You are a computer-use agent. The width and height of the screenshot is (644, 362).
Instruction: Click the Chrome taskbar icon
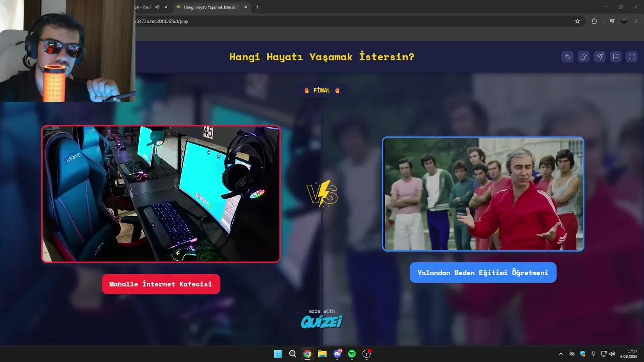pyautogui.click(x=307, y=354)
